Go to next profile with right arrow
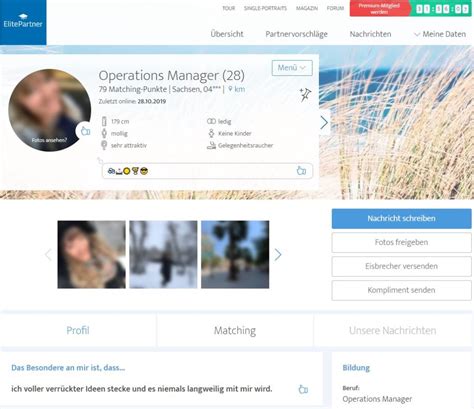This screenshot has width=474, height=409. (324, 123)
